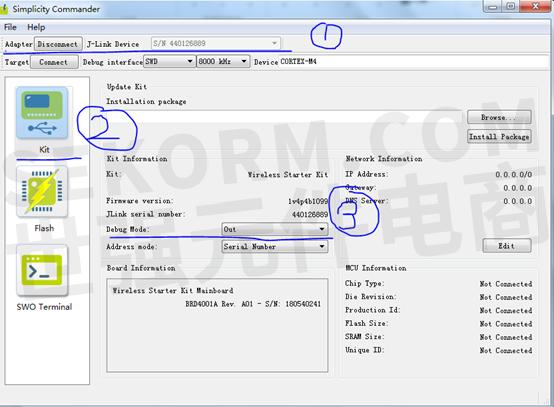This screenshot has width=554, height=407.
Task: Click the Installation package path field
Action: pyautogui.click(x=284, y=117)
